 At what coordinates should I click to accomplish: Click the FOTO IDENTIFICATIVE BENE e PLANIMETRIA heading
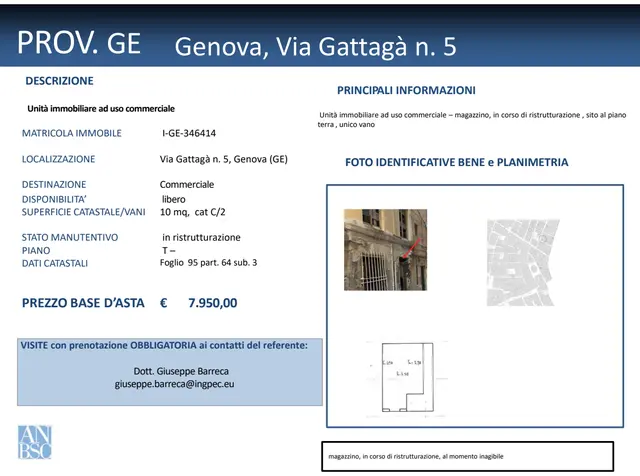tap(456, 162)
